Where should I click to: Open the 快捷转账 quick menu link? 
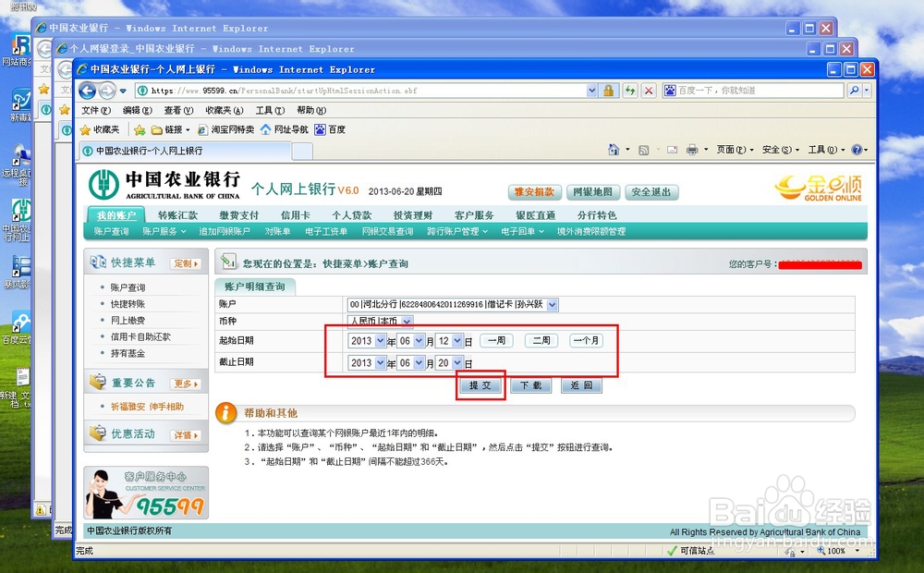(128, 304)
